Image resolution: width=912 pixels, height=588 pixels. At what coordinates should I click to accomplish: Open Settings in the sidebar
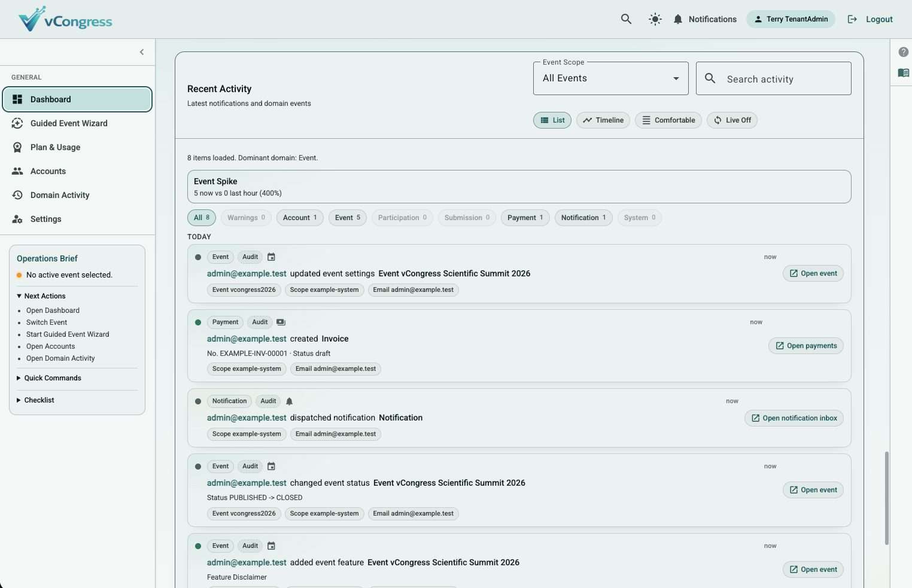tap(77, 219)
